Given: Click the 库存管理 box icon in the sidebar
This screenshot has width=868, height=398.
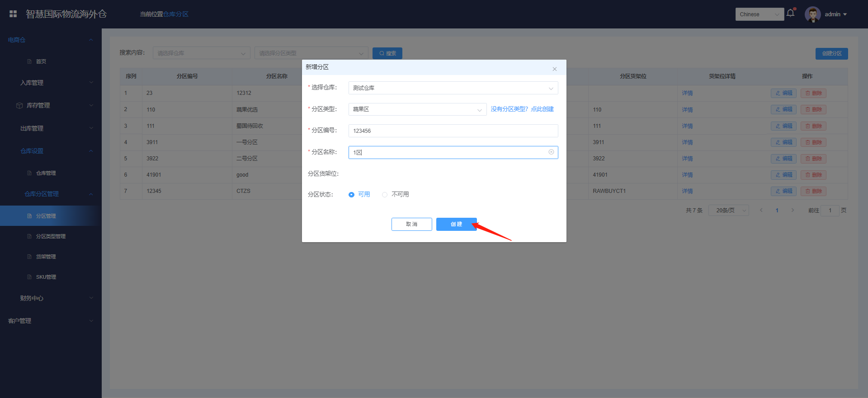Looking at the screenshot, I should click(19, 106).
